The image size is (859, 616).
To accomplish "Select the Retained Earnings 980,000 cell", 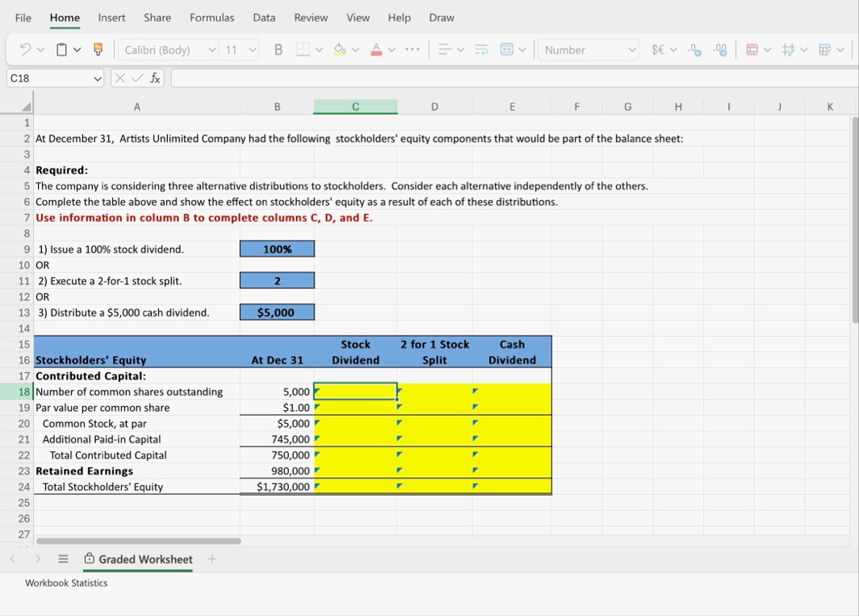I will [277, 471].
